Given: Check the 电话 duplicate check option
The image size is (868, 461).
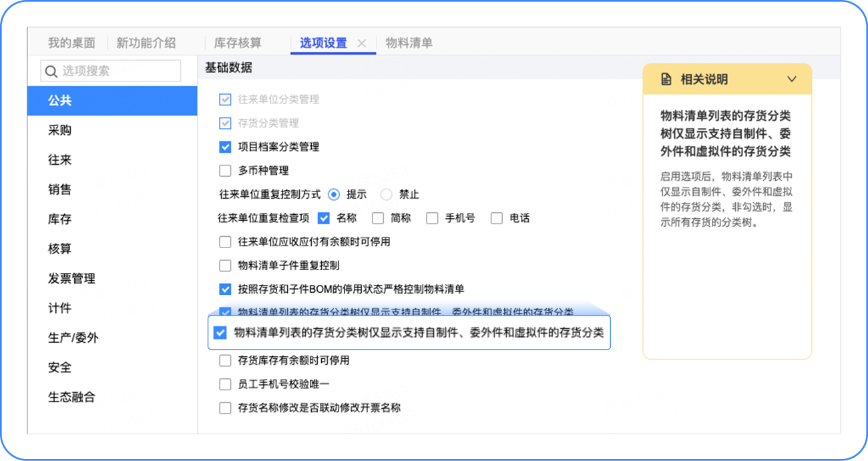Looking at the screenshot, I should coord(496,218).
